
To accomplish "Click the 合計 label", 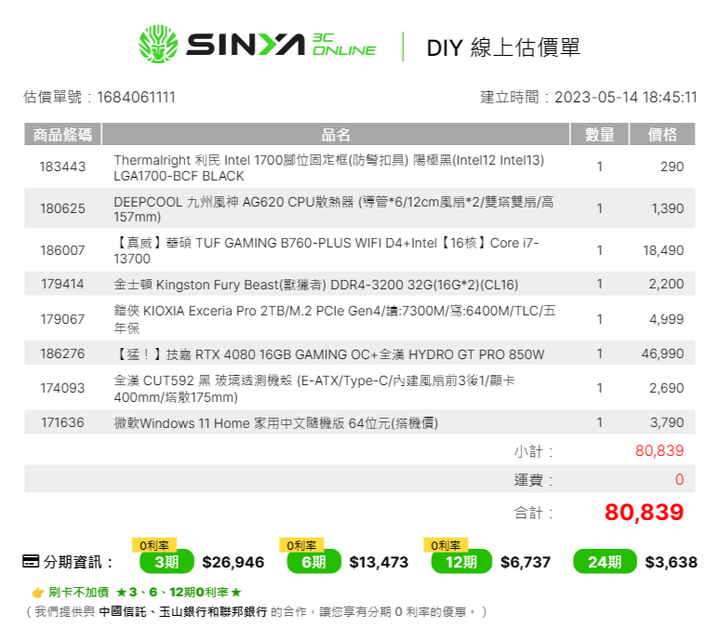I will tap(533, 512).
